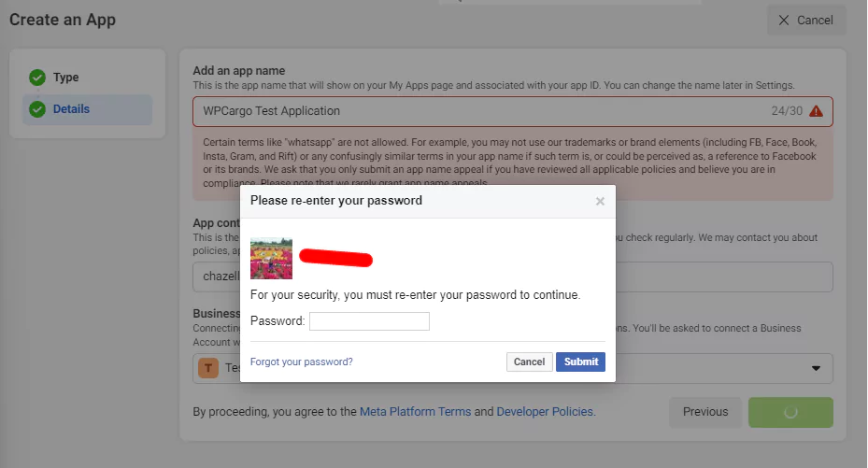Open the Meta Platform Terms link

point(415,412)
